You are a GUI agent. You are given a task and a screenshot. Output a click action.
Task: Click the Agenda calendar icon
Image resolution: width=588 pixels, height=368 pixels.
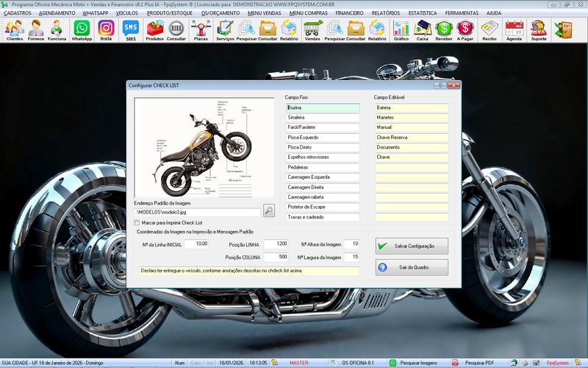point(514,29)
